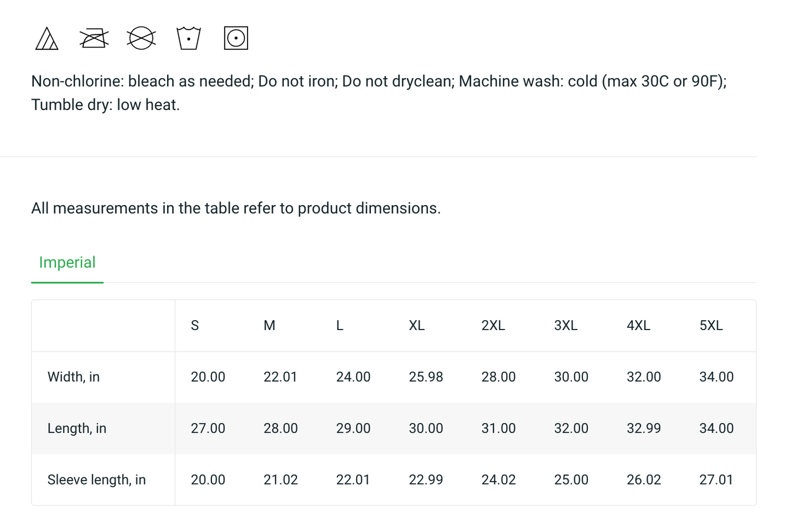This screenshot has height=532, width=802.
Task: Click the 2XL size column header
Action: point(493,326)
